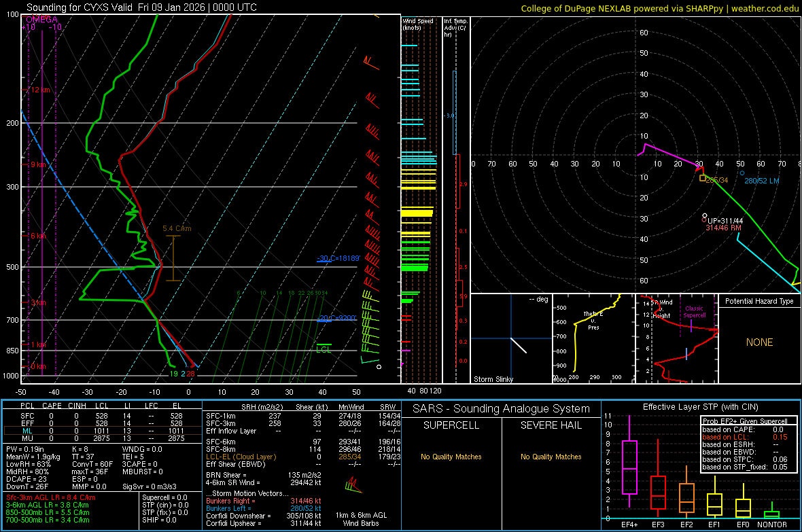
Task: Click the ConvT = 60F value
Action: coord(92,465)
